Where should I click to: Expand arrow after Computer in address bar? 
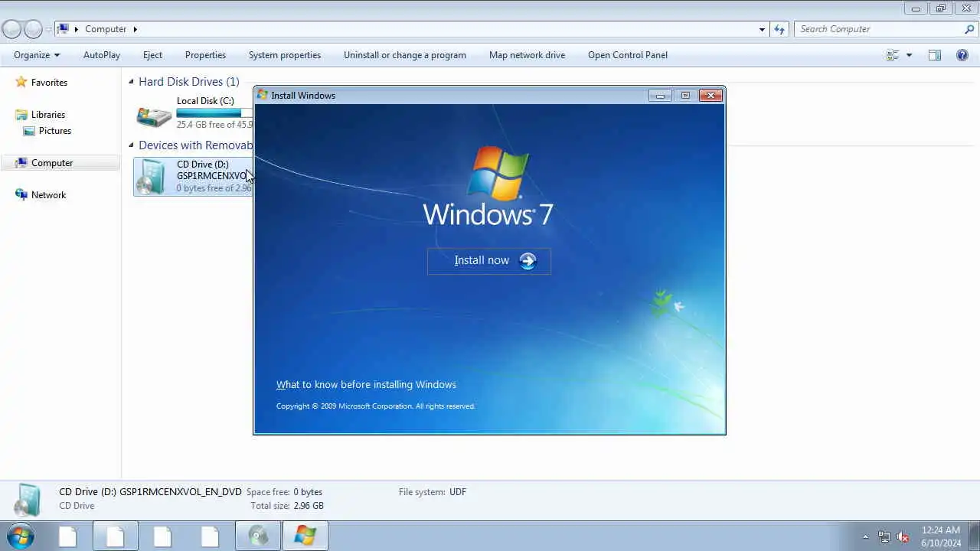pos(136,29)
